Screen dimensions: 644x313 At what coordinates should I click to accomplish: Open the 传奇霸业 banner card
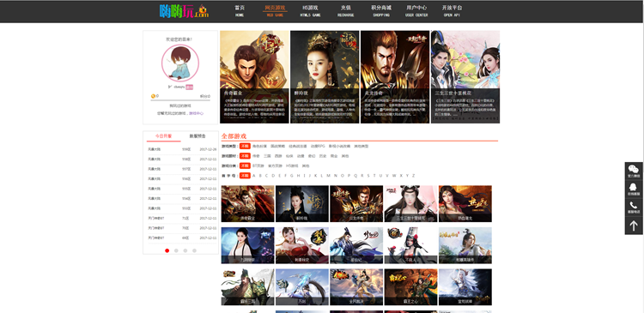coord(254,76)
